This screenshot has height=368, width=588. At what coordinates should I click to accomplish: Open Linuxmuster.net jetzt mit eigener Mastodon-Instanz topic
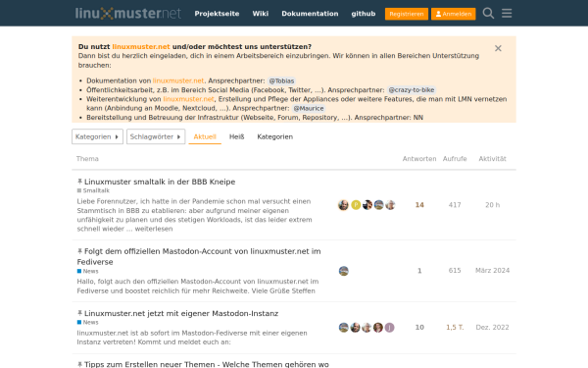181,314
